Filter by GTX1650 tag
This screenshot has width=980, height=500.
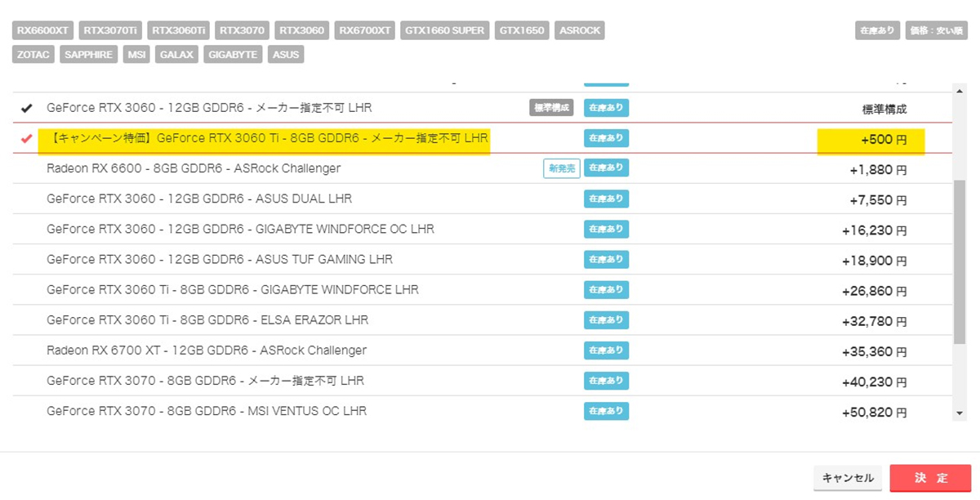[x=522, y=30]
